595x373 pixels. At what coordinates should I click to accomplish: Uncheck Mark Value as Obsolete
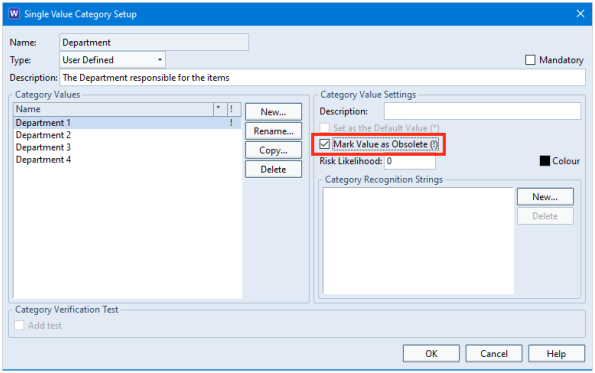click(x=324, y=144)
